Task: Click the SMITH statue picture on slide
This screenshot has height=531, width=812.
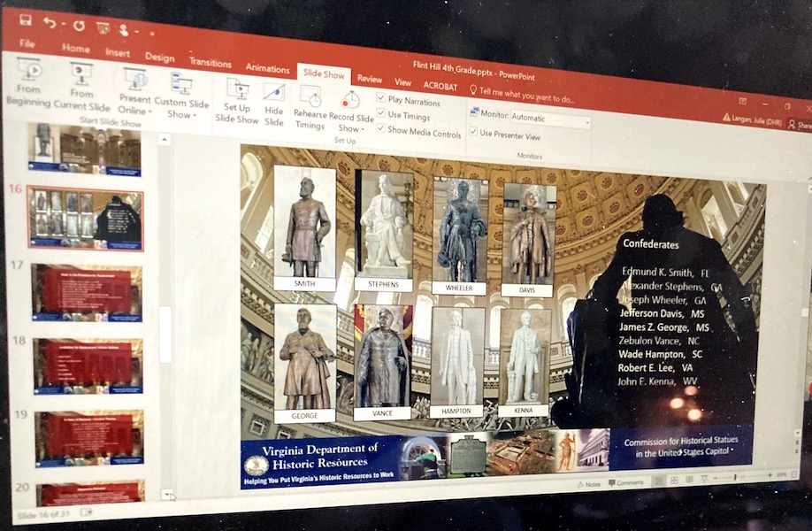Action: [x=305, y=222]
